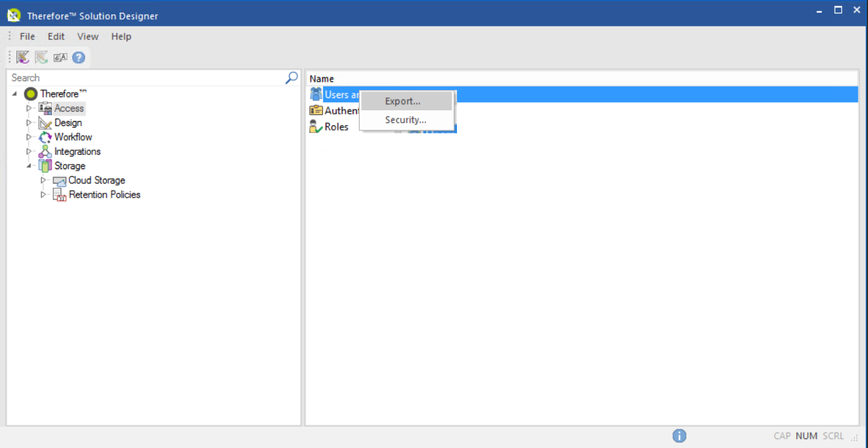Expand the Design tree node

pyautogui.click(x=29, y=123)
